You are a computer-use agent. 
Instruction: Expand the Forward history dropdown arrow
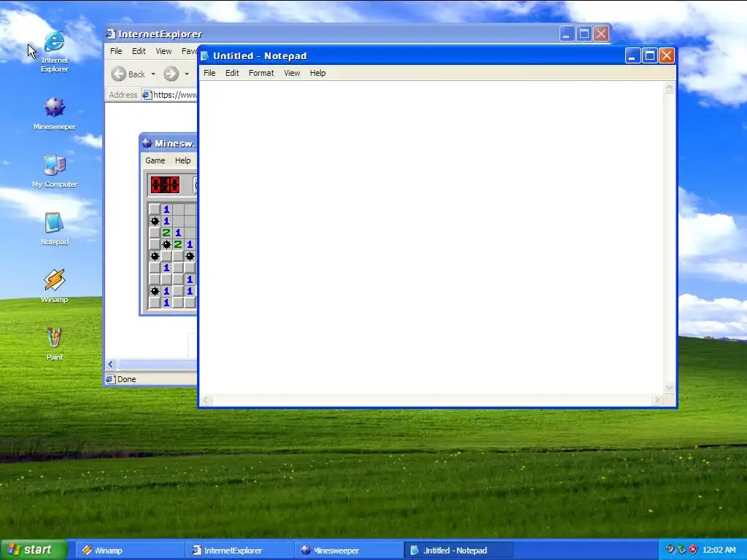tap(186, 74)
